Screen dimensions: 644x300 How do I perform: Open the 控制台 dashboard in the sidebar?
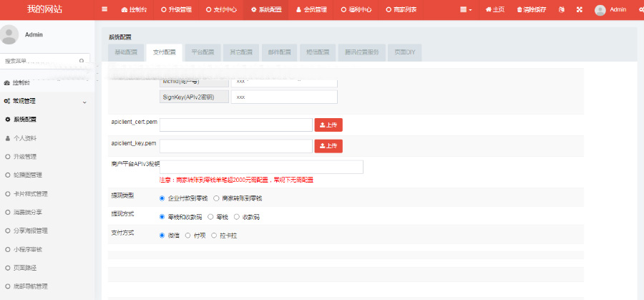point(21,82)
